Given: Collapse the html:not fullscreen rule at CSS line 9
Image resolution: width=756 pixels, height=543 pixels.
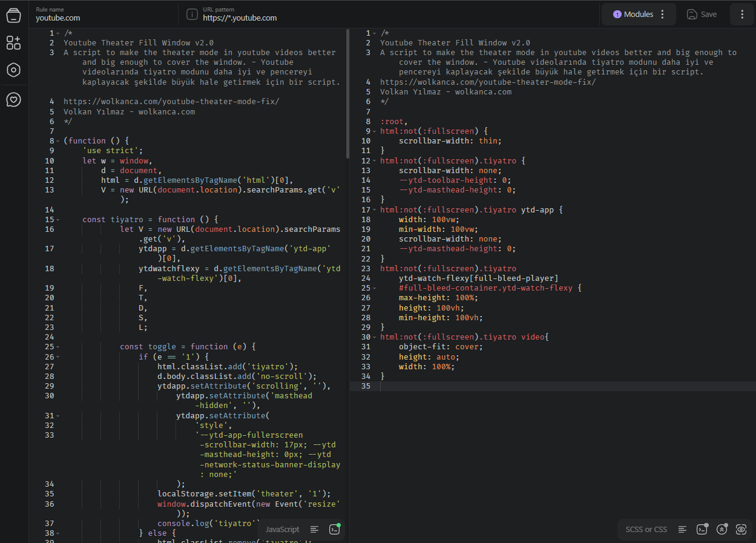Looking at the screenshot, I should pos(373,131).
